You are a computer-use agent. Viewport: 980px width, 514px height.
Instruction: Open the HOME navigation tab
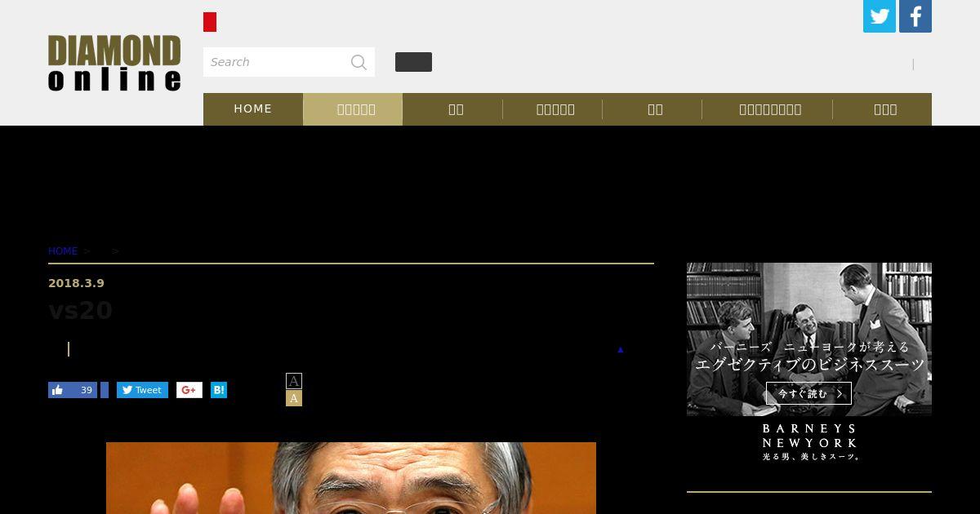point(253,109)
